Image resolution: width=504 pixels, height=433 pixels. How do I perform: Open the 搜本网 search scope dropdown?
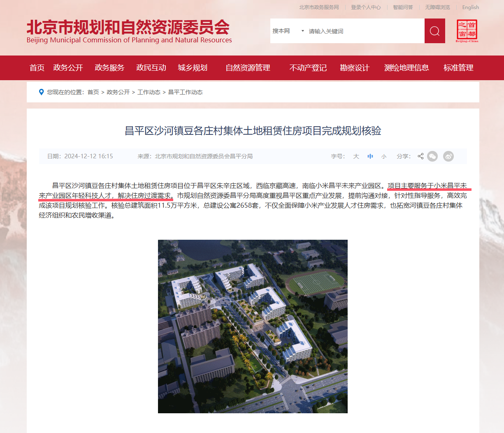288,31
